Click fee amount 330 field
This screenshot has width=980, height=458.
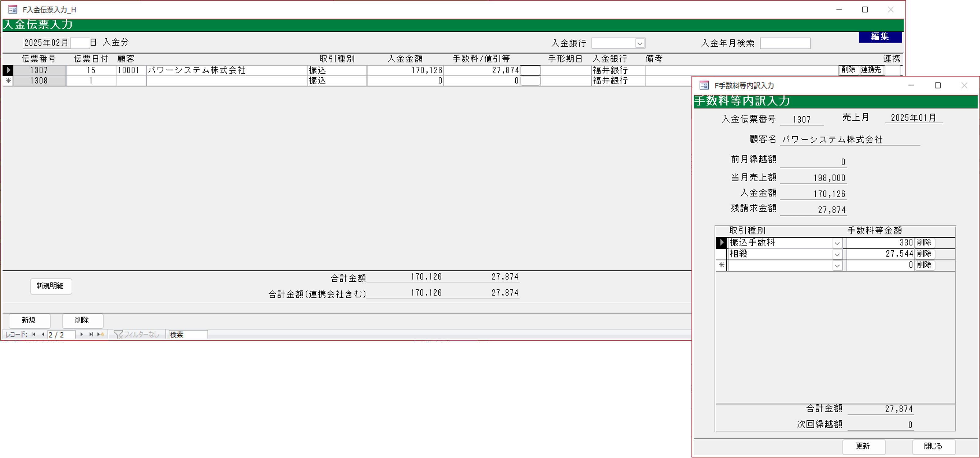point(880,242)
